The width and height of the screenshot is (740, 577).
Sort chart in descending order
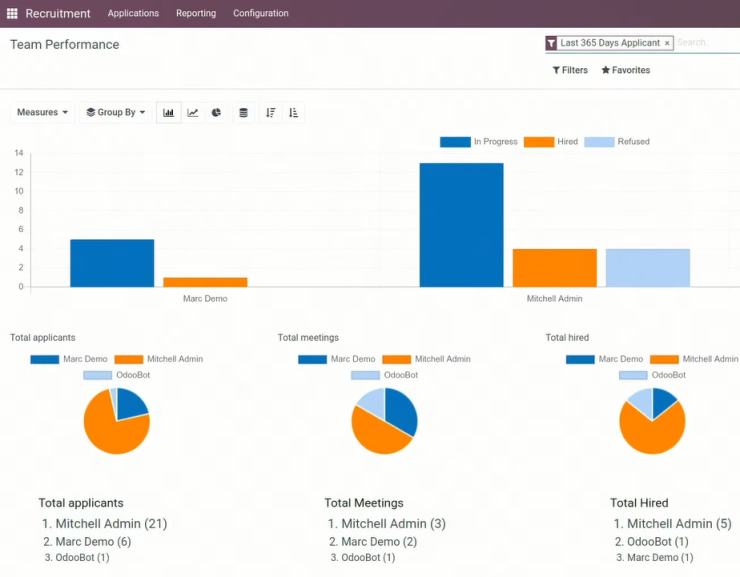[270, 112]
